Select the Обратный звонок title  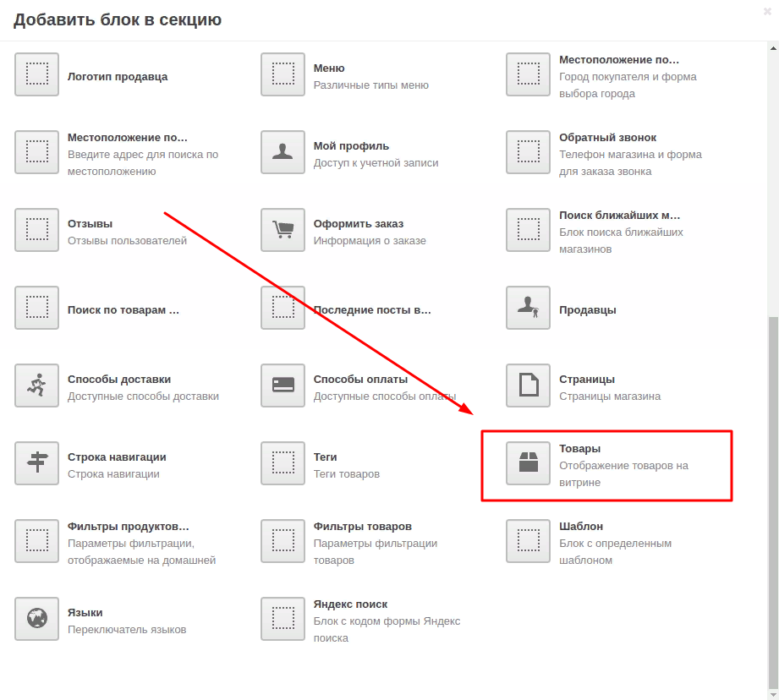click(607, 138)
